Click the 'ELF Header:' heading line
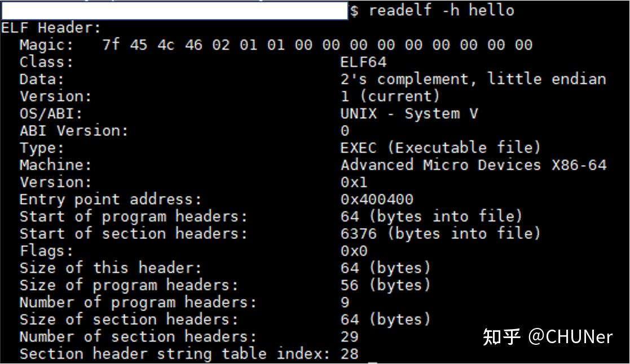630x364 pixels. (x=51, y=28)
